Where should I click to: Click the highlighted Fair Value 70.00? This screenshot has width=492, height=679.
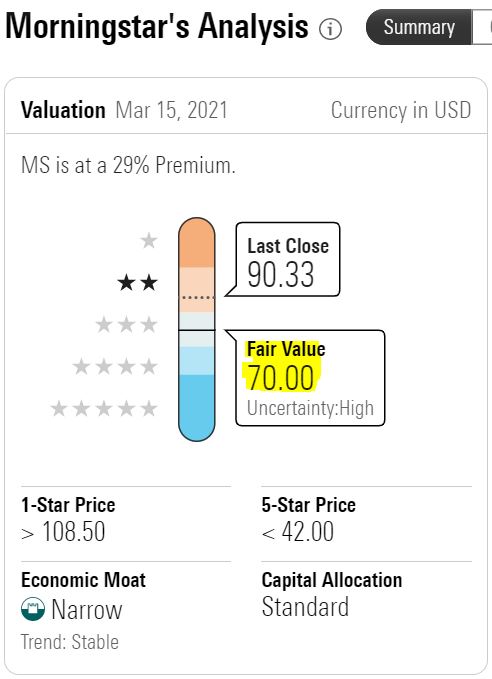pyautogui.click(x=284, y=365)
